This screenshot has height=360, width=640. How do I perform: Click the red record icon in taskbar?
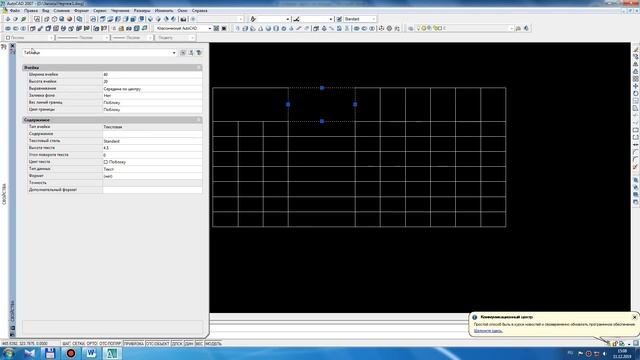(x=71, y=353)
